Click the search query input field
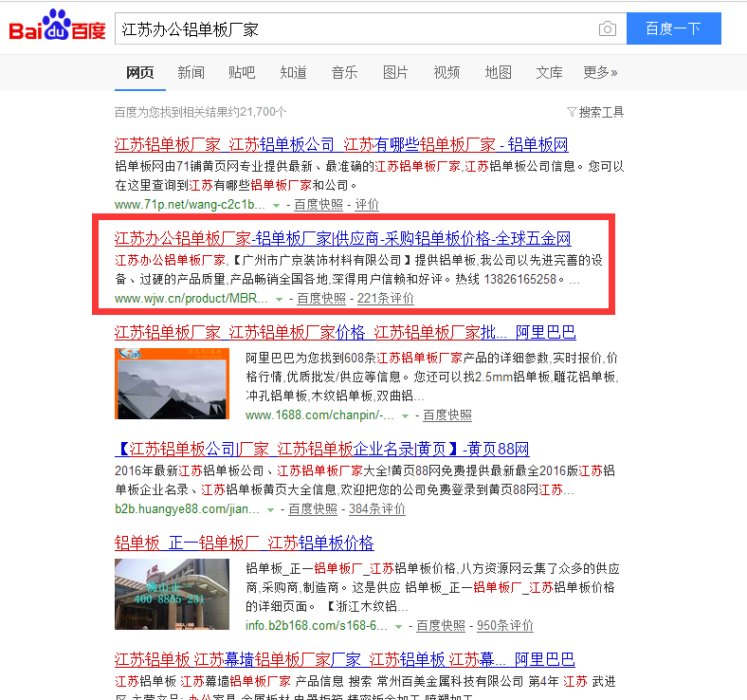 pyautogui.click(x=355, y=29)
